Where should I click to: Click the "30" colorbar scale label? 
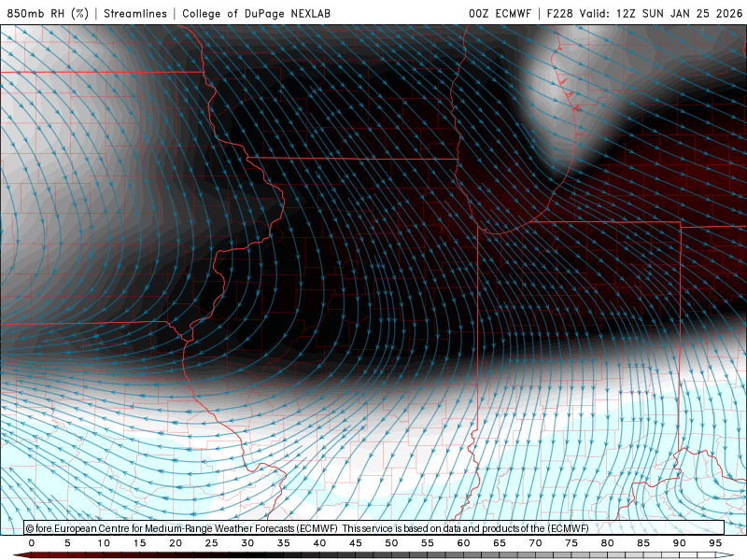tap(247, 543)
